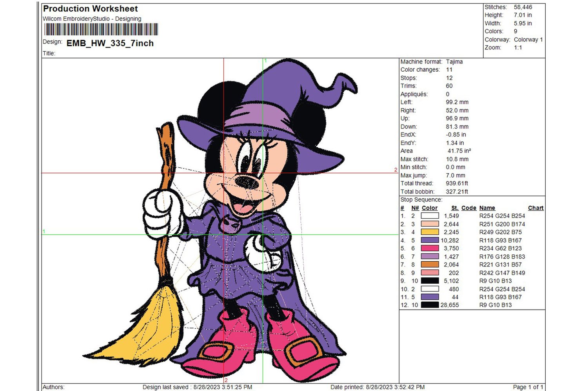Select the "Wilcom EmbroideryStudio - Designing" line
588x391 pixels.
[x=92, y=19]
